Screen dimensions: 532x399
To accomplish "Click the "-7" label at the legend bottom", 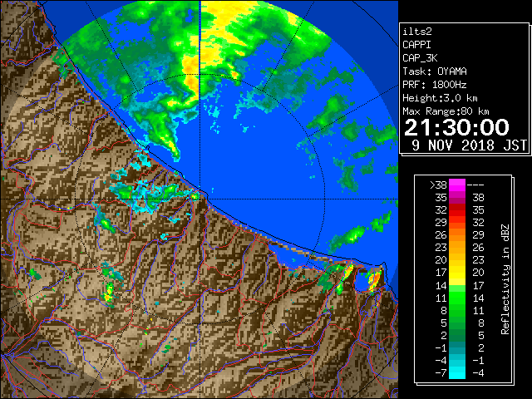I will pyautogui.click(x=441, y=373).
